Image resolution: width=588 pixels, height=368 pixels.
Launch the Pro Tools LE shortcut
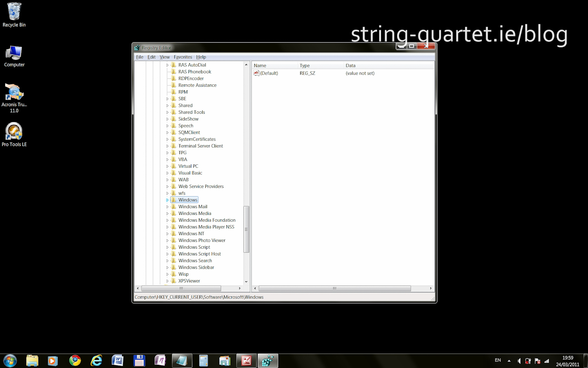click(x=14, y=135)
